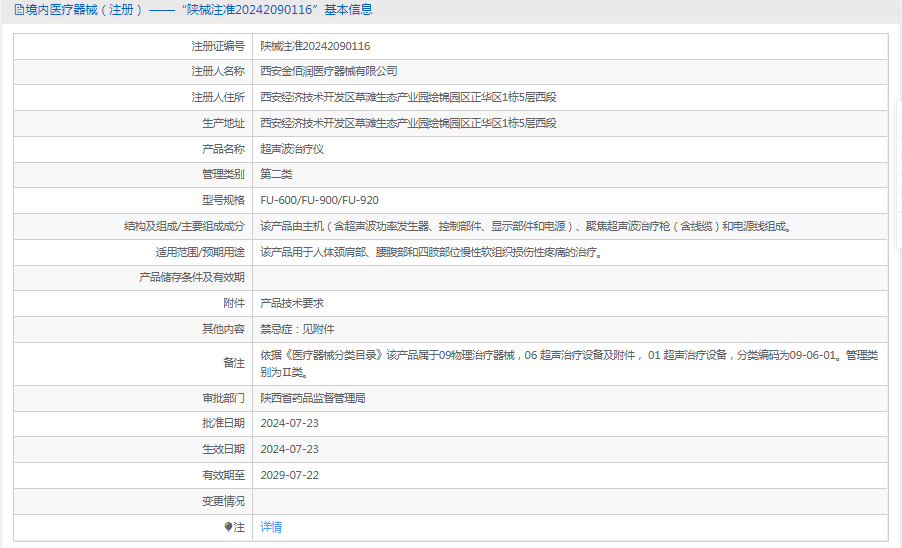This screenshot has width=902, height=548.
Task: Click the 产品储存条件及有效期 label
Action: [x=192, y=277]
